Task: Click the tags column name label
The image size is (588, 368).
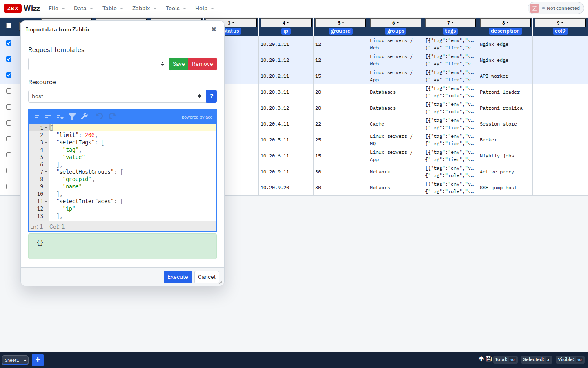Action: pos(450,31)
